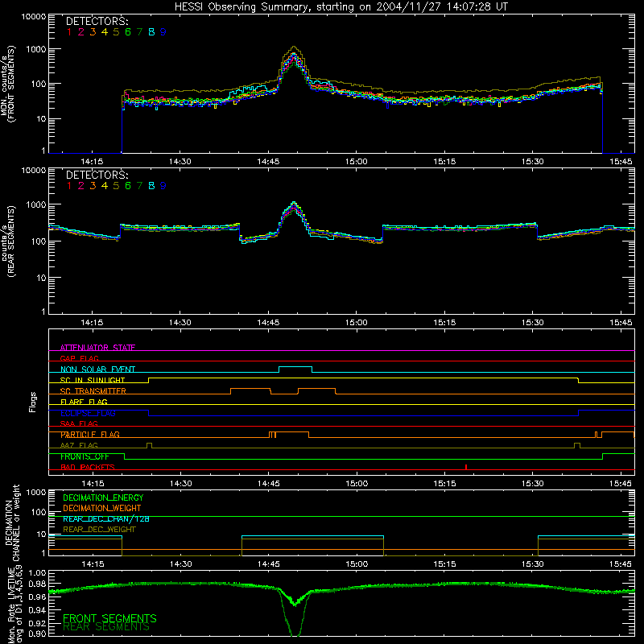Click the DETECTORS: label in front segments plot
This screenshot has height=644, width=644.
point(97,21)
